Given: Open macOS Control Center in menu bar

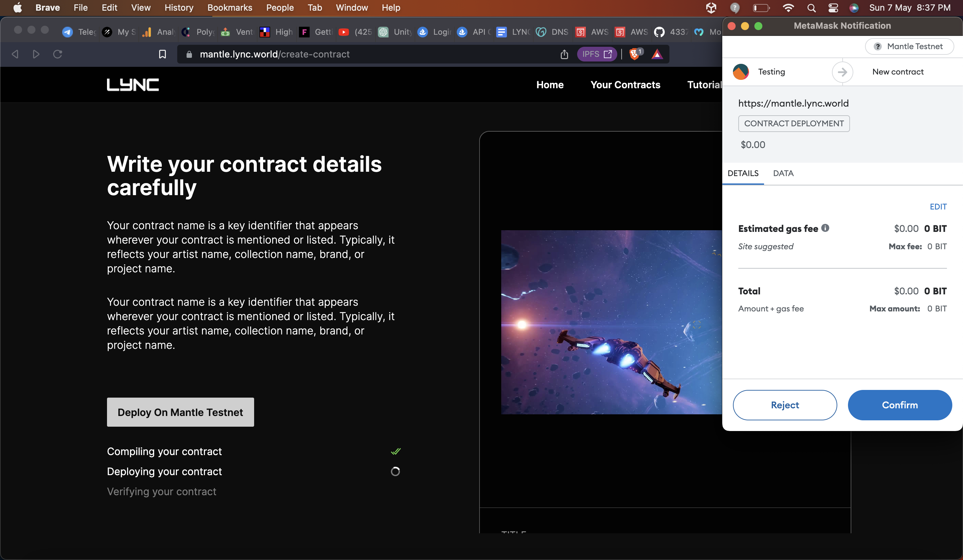Looking at the screenshot, I should 833,8.
